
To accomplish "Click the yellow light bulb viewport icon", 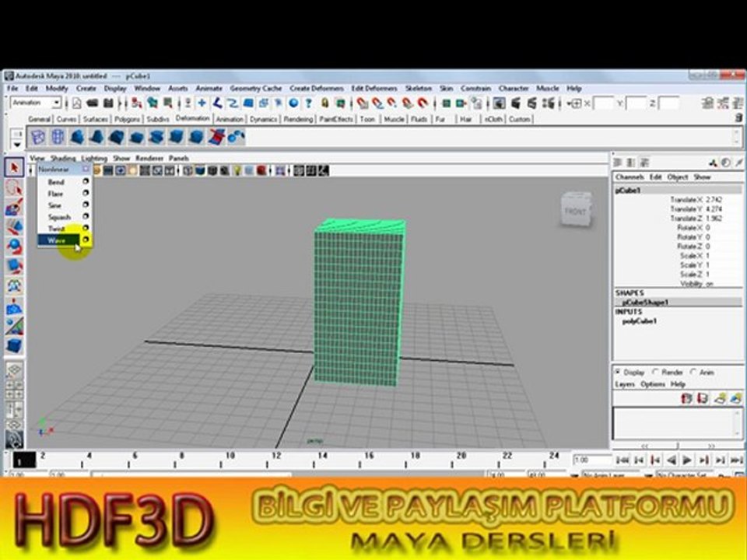I will [x=237, y=170].
